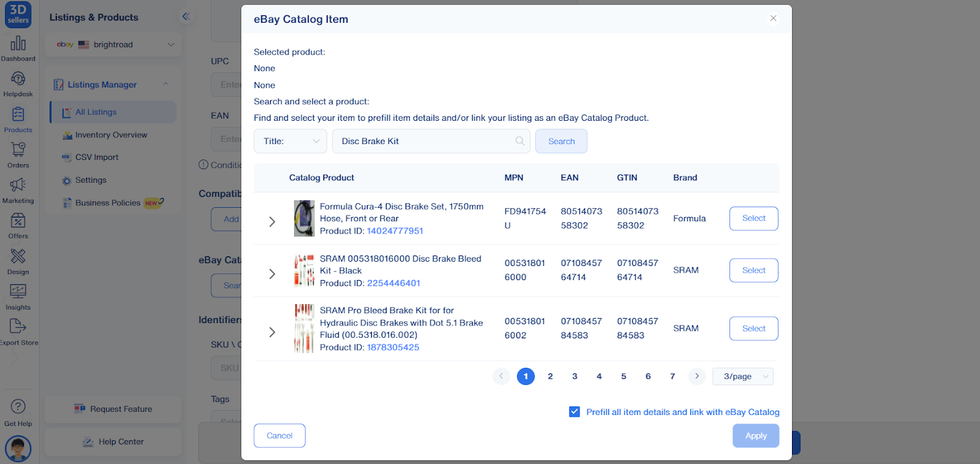Expand the Formula Cura-4 row
Screen dimensions: 980x464
click(273, 221)
